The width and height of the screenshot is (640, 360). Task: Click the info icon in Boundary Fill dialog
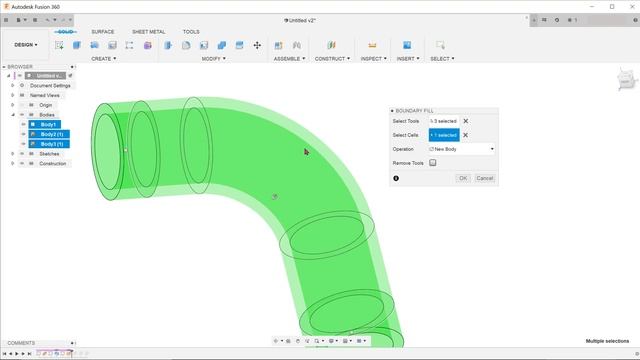396,178
